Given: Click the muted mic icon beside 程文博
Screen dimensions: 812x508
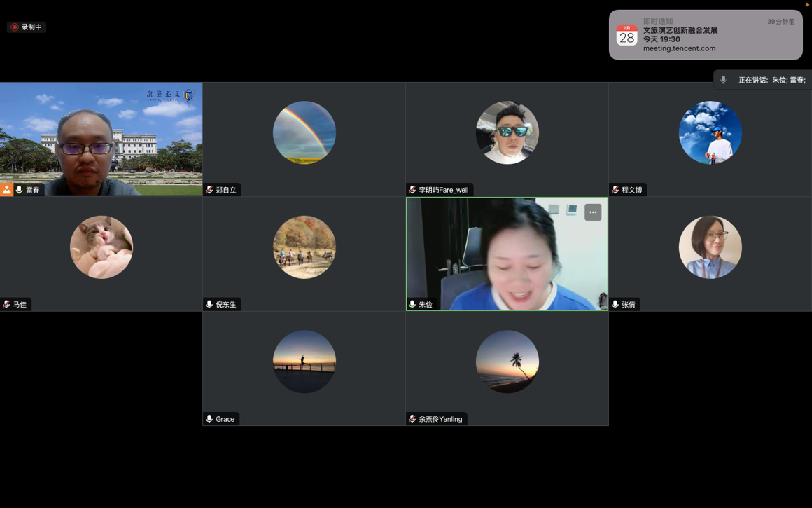Looking at the screenshot, I should pyautogui.click(x=615, y=190).
